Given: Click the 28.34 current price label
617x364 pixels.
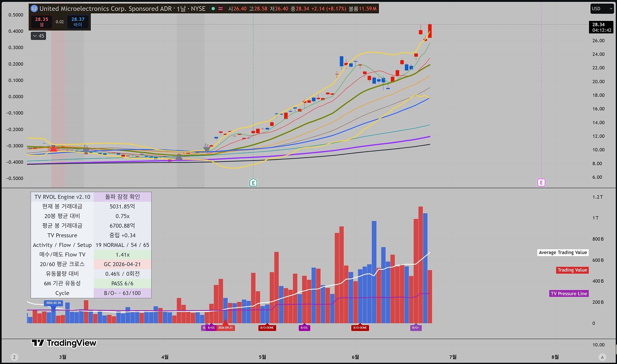Looking at the screenshot, I should [602, 27].
